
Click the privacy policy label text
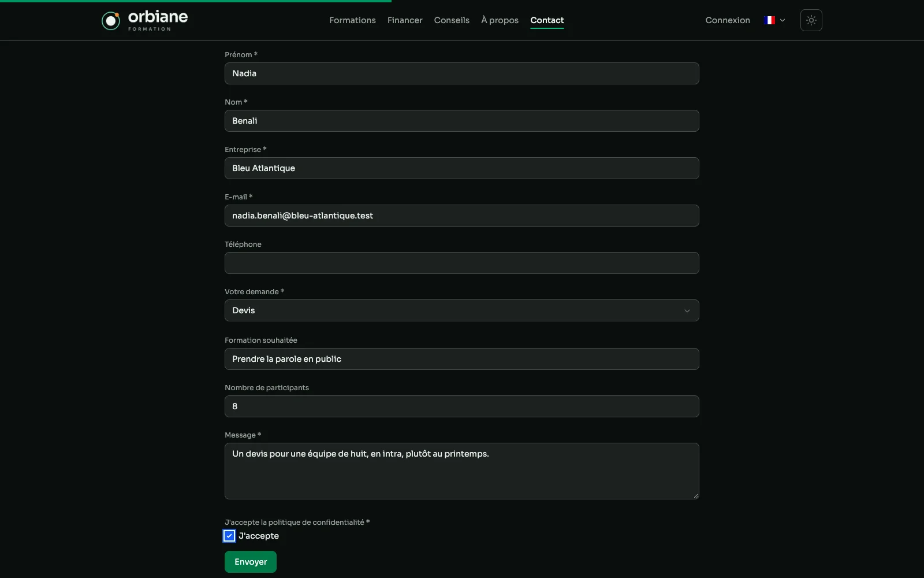(297, 523)
